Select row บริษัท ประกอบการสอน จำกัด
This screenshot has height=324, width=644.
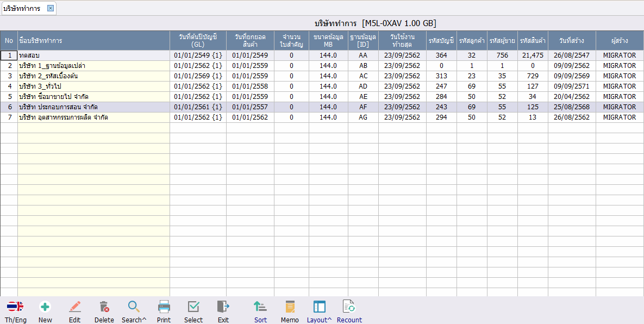click(x=322, y=107)
